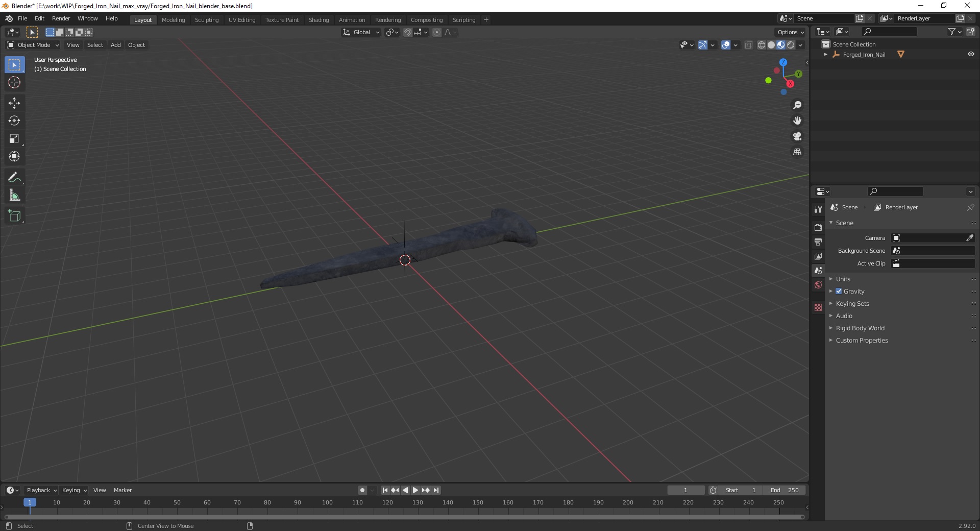Toggle snapping magnet button
The height and width of the screenshot is (531, 980).
coord(407,32)
